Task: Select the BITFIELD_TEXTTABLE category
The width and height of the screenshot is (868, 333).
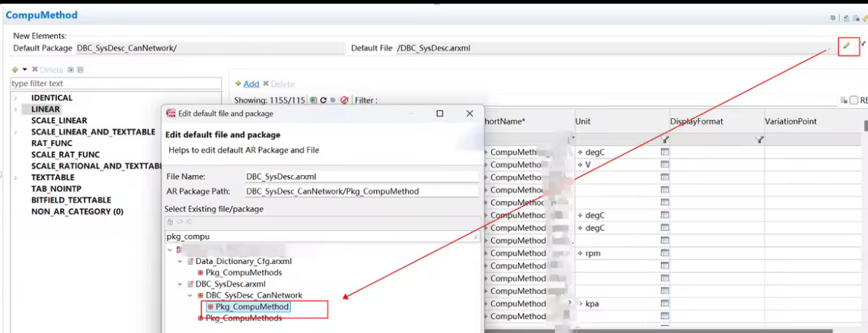Action: coord(71,200)
